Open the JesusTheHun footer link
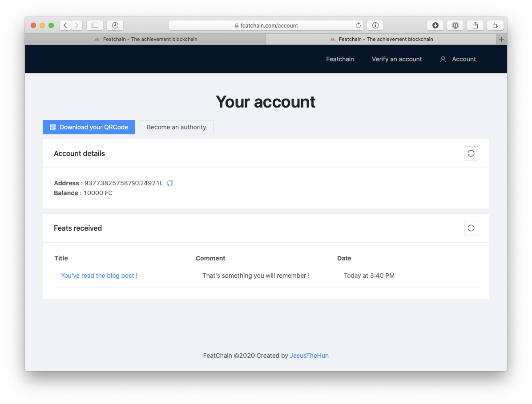Viewport: 532px width, 404px height. point(309,356)
